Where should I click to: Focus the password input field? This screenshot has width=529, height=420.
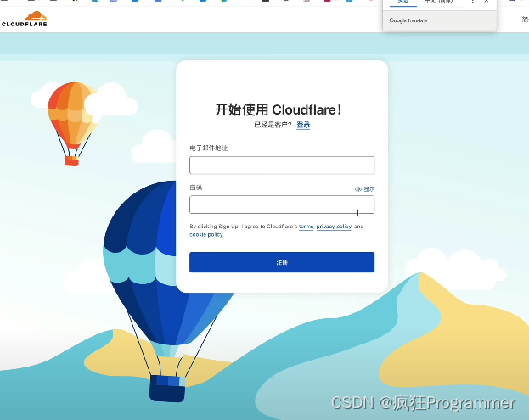click(x=281, y=204)
